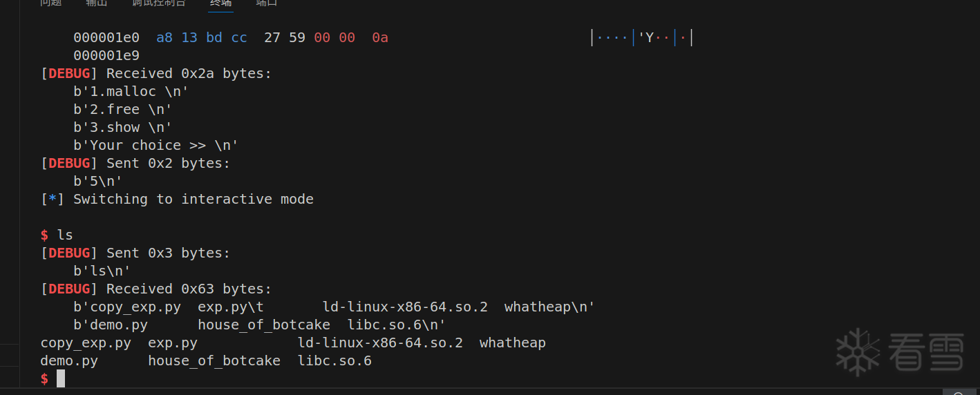
Task: Click the "2.free" output line
Action: 122,109
